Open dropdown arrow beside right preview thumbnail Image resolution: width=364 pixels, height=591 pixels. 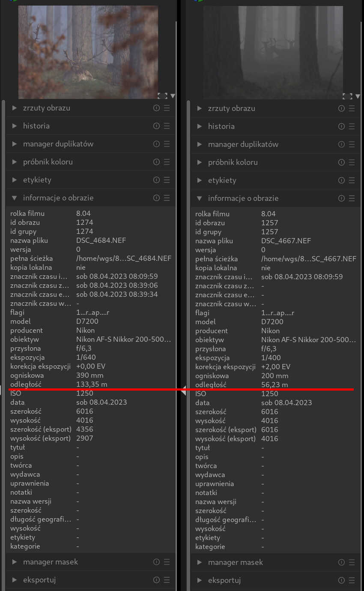point(358,96)
